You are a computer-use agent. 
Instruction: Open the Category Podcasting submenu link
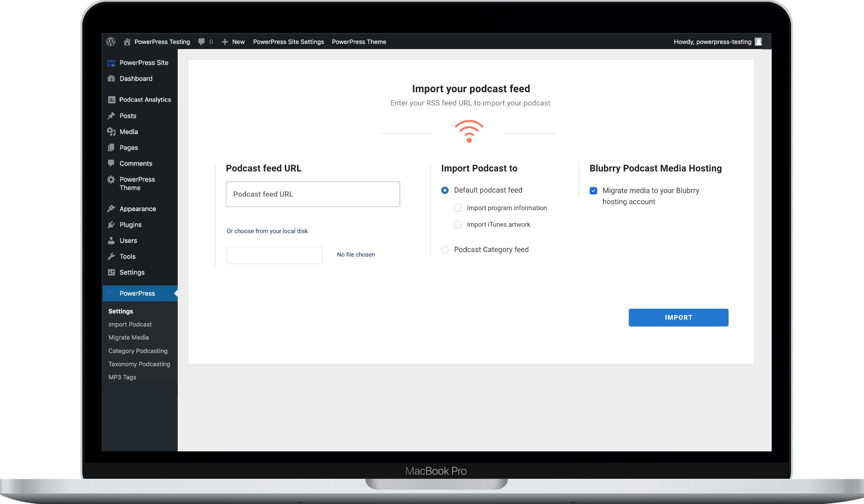click(x=138, y=351)
